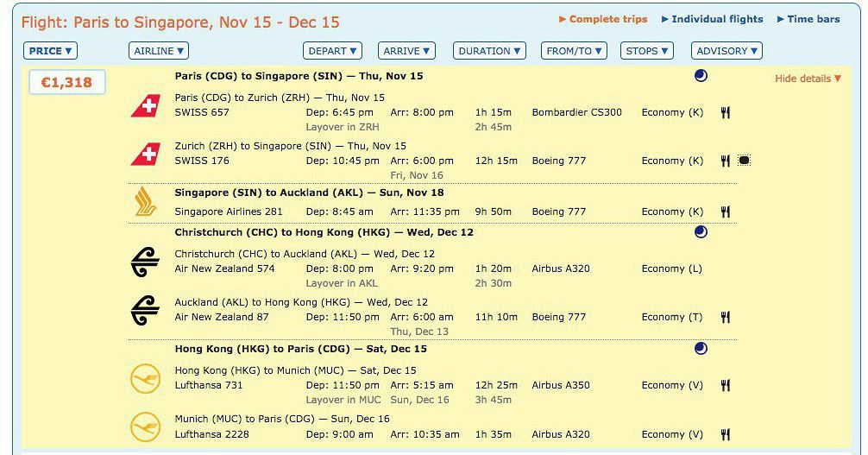Click the entertainment screen icon for SWISS 176
Screen dimensions: 868x455
(x=744, y=161)
